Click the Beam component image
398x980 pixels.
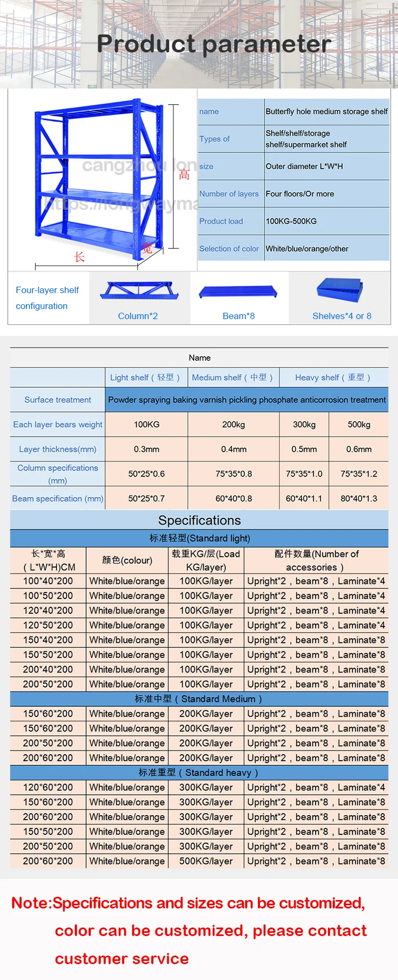(x=238, y=292)
